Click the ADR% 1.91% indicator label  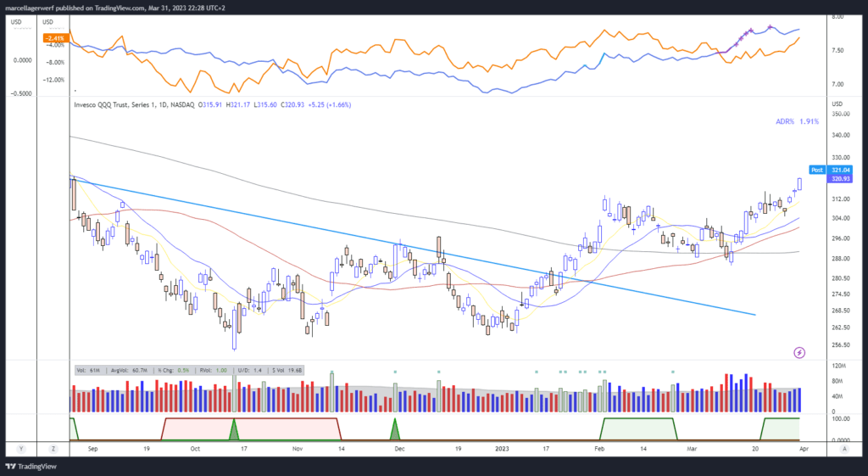coord(797,121)
